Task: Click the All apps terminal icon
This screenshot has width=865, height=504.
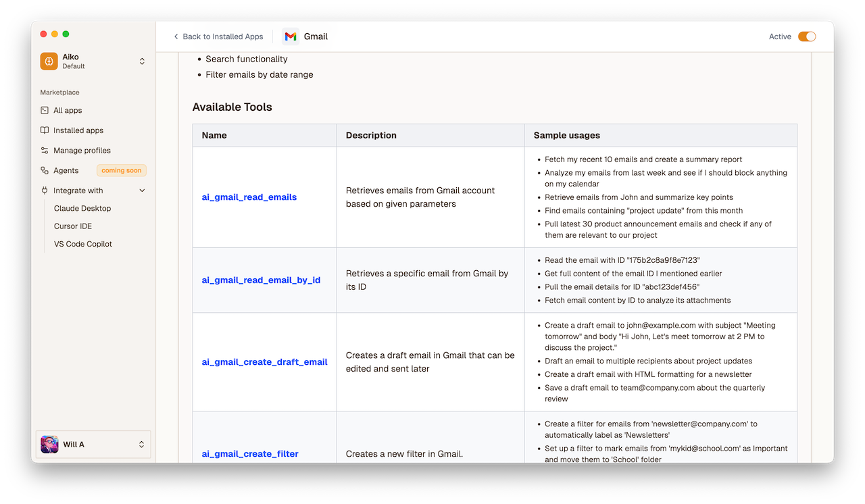Action: 45,110
